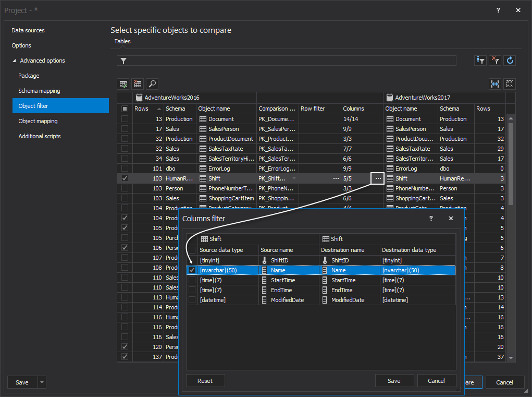This screenshot has height=397, width=532.
Task: Click the filter options icon with exclamation mark
Action: click(480, 61)
